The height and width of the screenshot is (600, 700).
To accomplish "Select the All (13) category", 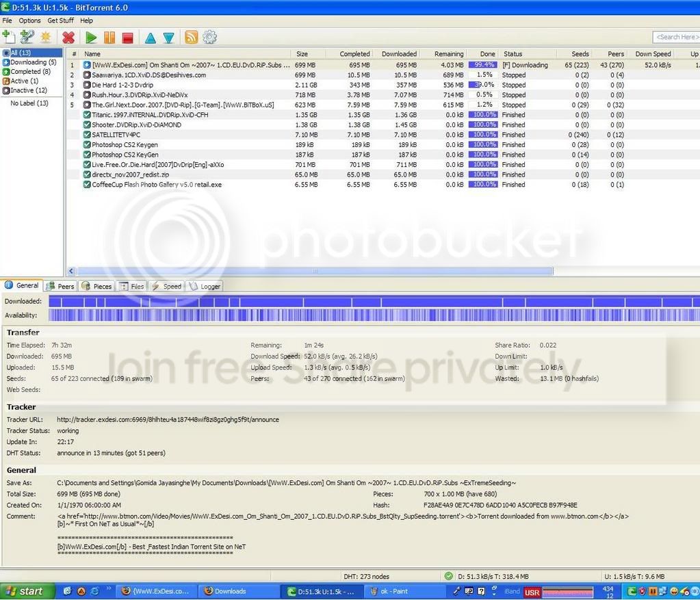I will tap(32, 53).
